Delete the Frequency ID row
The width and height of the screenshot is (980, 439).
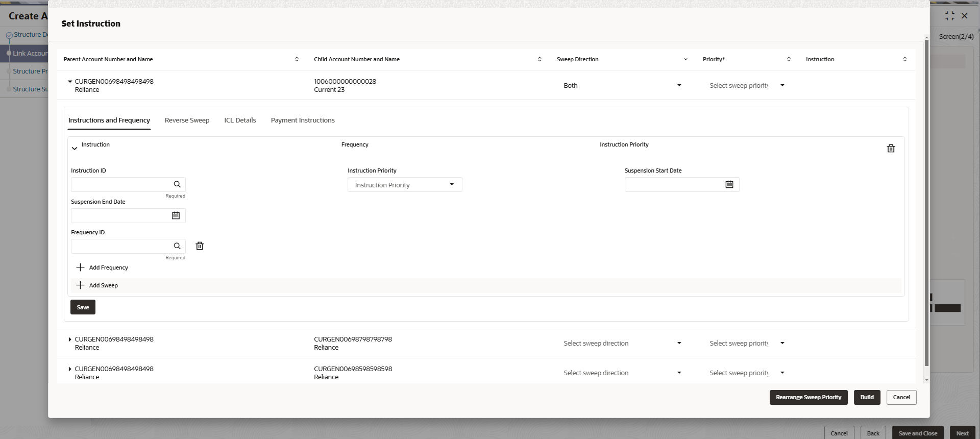200,246
